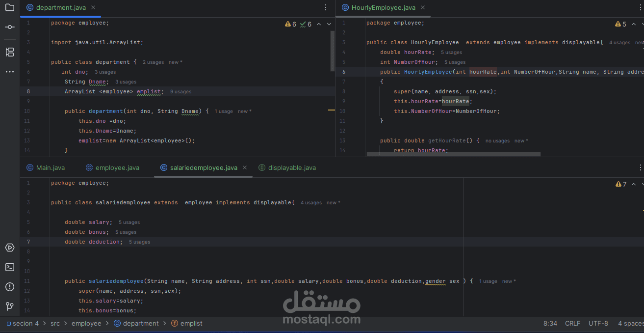The height and width of the screenshot is (333, 644).
Task: Open the Run tool window
Action: (10, 248)
